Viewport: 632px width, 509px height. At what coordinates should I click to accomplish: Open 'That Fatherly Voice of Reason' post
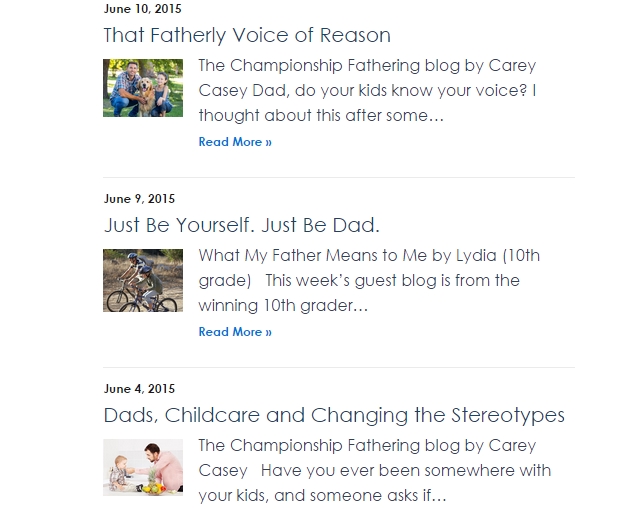[x=247, y=35]
